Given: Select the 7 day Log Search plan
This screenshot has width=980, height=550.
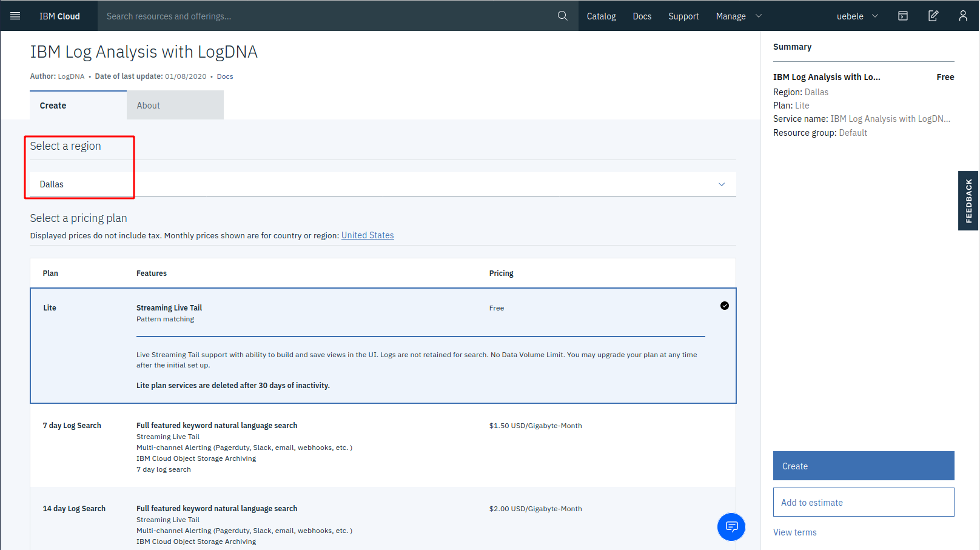Looking at the screenshot, I should click(x=383, y=445).
